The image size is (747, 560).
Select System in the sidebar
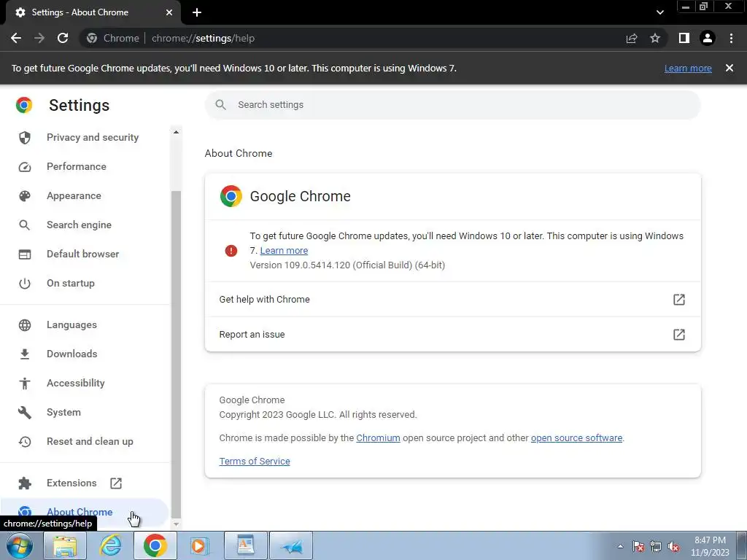tap(85, 413)
